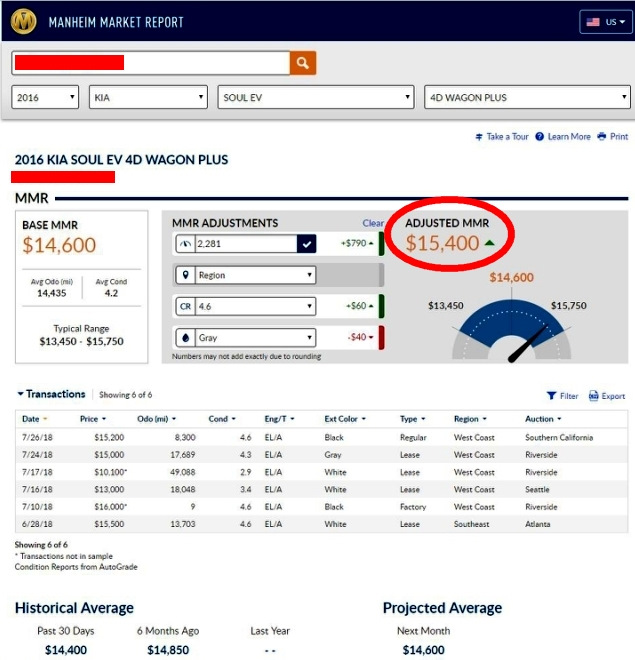Click the 49,088 odometer cell
Viewport: 635px width, 660px height.
(x=183, y=472)
